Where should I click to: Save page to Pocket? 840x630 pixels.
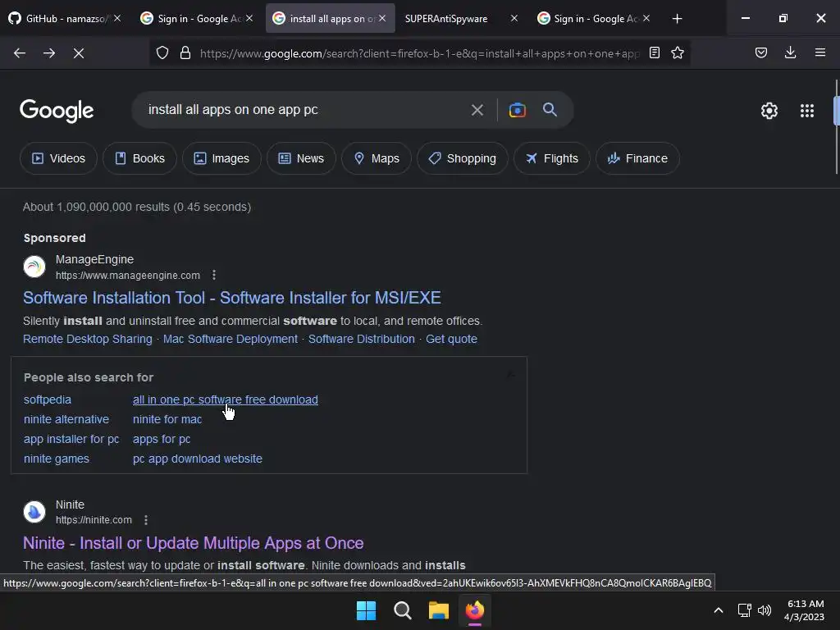click(x=761, y=53)
